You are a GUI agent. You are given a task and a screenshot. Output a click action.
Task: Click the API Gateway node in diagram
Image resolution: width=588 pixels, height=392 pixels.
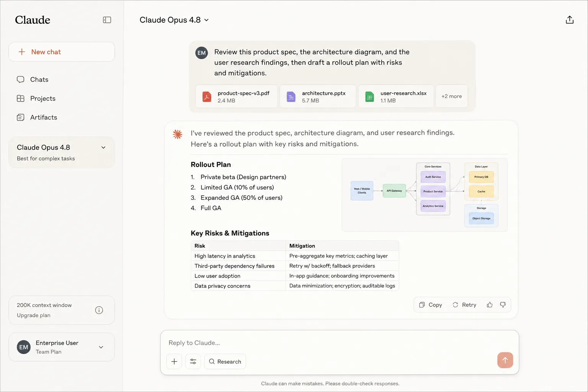click(394, 191)
